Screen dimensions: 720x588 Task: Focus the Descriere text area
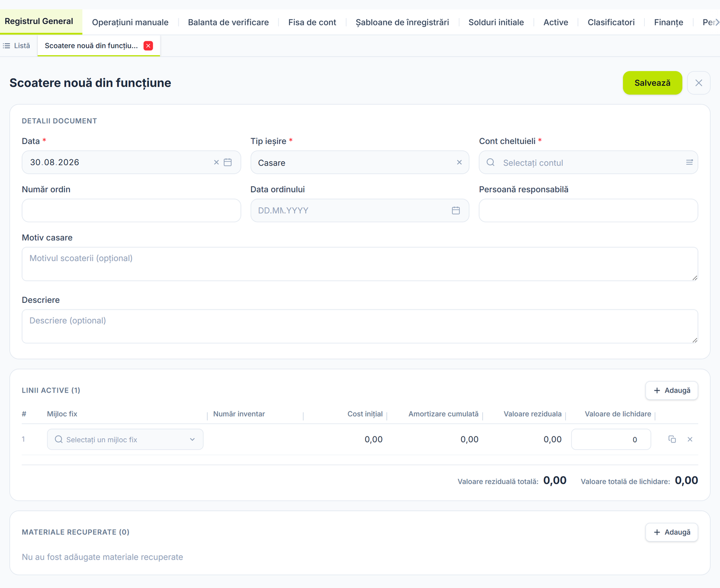[x=360, y=326]
